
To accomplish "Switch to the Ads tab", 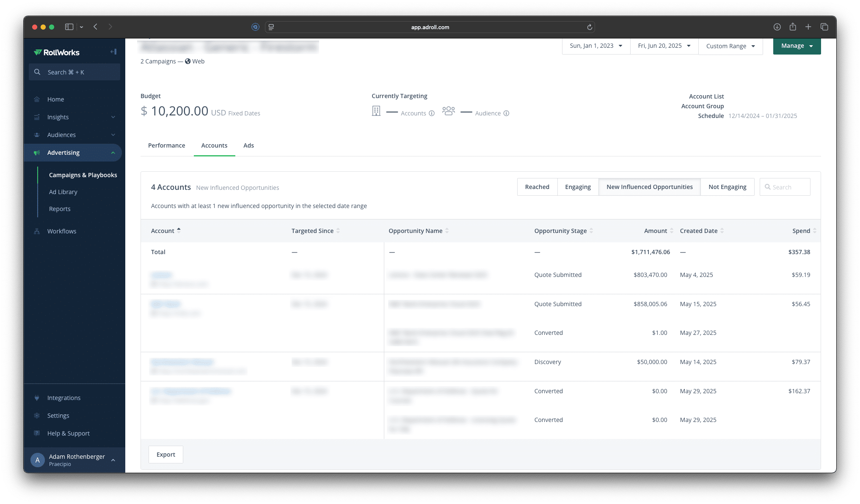I will coord(248,145).
